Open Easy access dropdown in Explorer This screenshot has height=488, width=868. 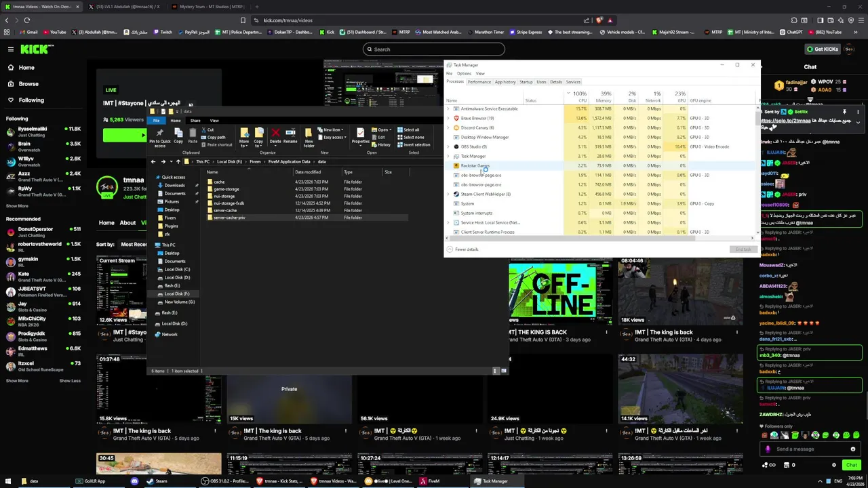click(332, 137)
